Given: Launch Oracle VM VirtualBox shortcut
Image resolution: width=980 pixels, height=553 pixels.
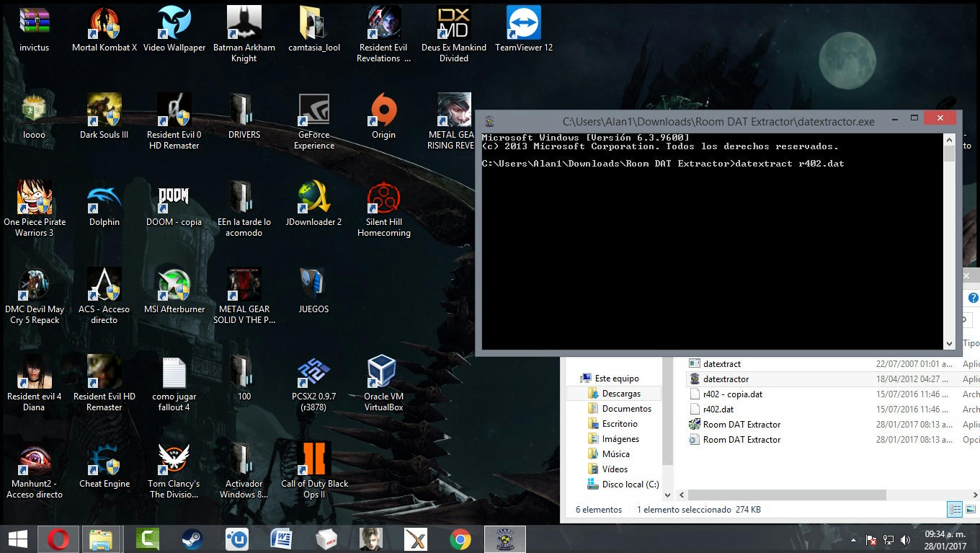Looking at the screenshot, I should pos(384,384).
